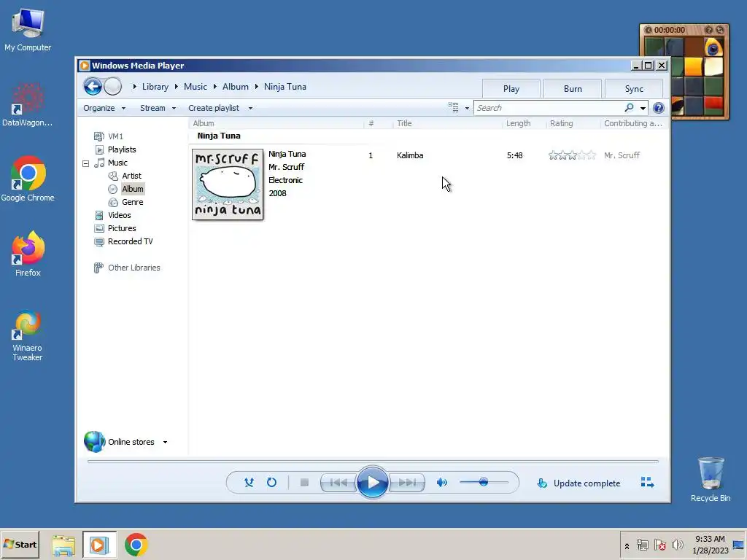Switch to the Play tab
747x560 pixels.
click(511, 89)
